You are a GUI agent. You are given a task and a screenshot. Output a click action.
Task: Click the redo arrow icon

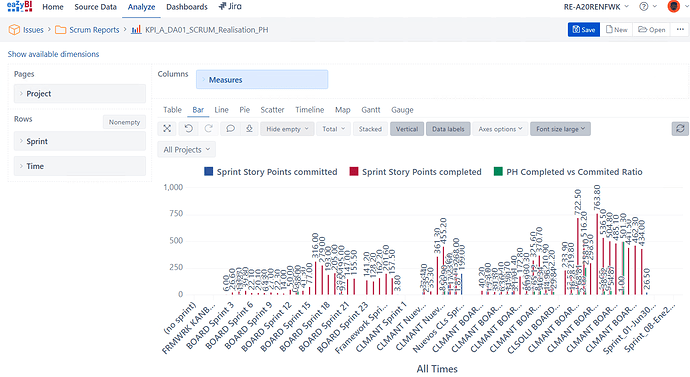[x=209, y=129]
